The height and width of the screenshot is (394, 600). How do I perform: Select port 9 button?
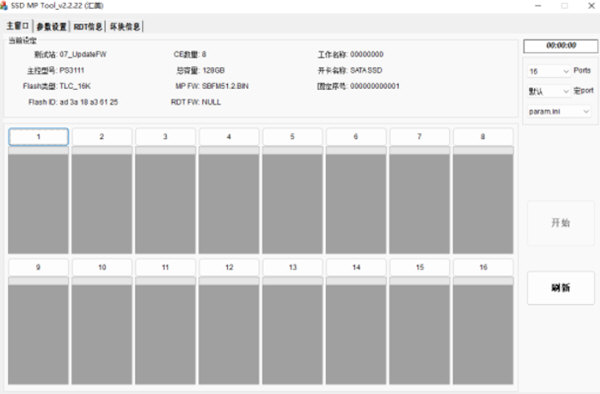point(38,267)
